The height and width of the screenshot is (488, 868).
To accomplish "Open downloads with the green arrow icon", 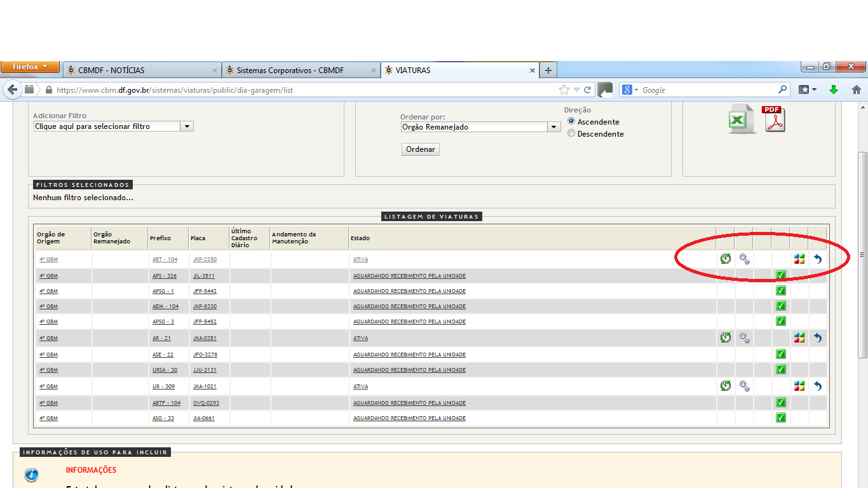I will 834,90.
